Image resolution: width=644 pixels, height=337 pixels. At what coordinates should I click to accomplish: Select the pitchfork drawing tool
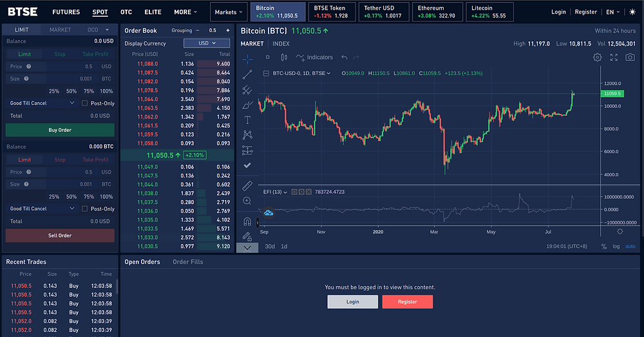[247, 90]
